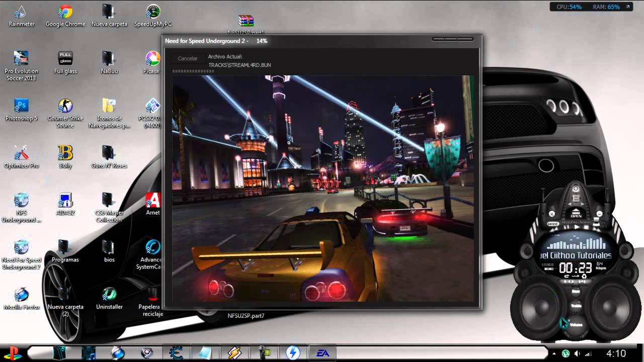The image size is (644, 362).
Task: Select the bios folder icon
Action: (x=109, y=251)
